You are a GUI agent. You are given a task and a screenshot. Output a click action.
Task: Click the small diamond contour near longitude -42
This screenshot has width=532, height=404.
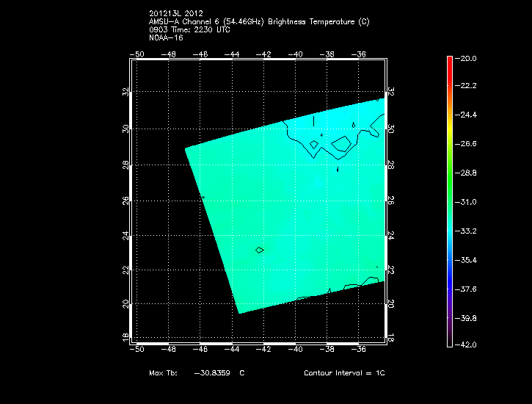click(x=260, y=250)
